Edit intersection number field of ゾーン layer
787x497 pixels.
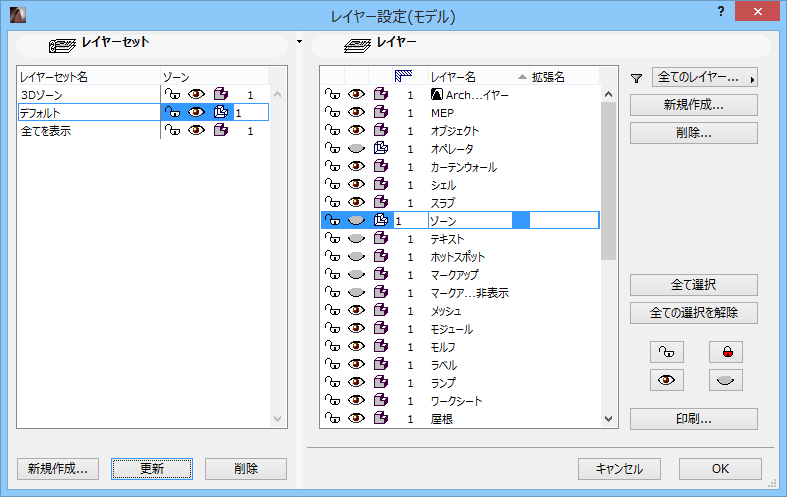(410, 220)
